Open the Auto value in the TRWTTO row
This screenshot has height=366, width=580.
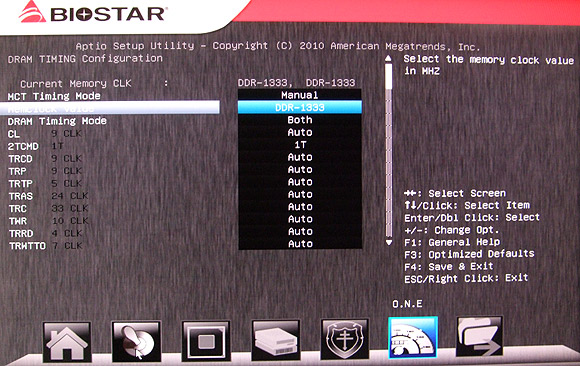300,244
